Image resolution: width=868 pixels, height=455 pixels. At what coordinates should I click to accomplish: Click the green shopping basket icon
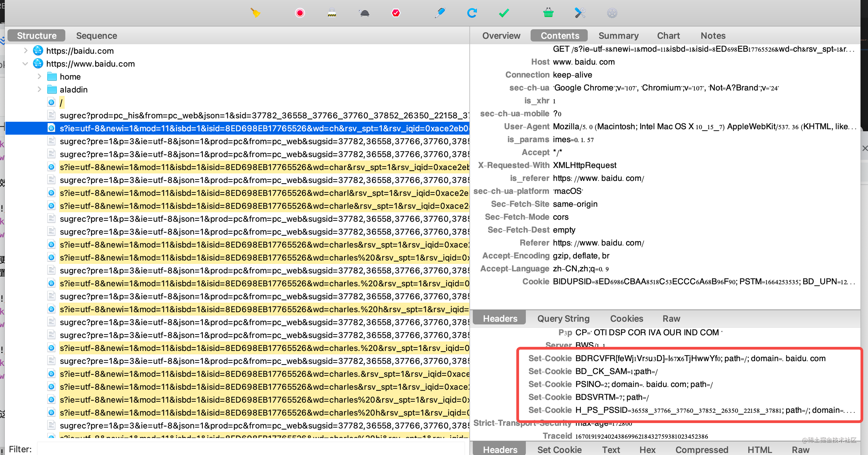point(548,13)
